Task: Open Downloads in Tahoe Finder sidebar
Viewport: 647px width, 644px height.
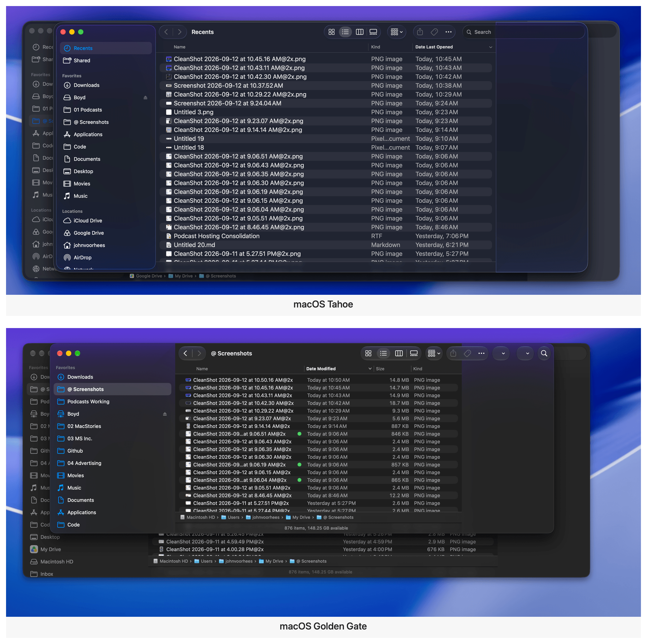Action: pyautogui.click(x=106, y=85)
